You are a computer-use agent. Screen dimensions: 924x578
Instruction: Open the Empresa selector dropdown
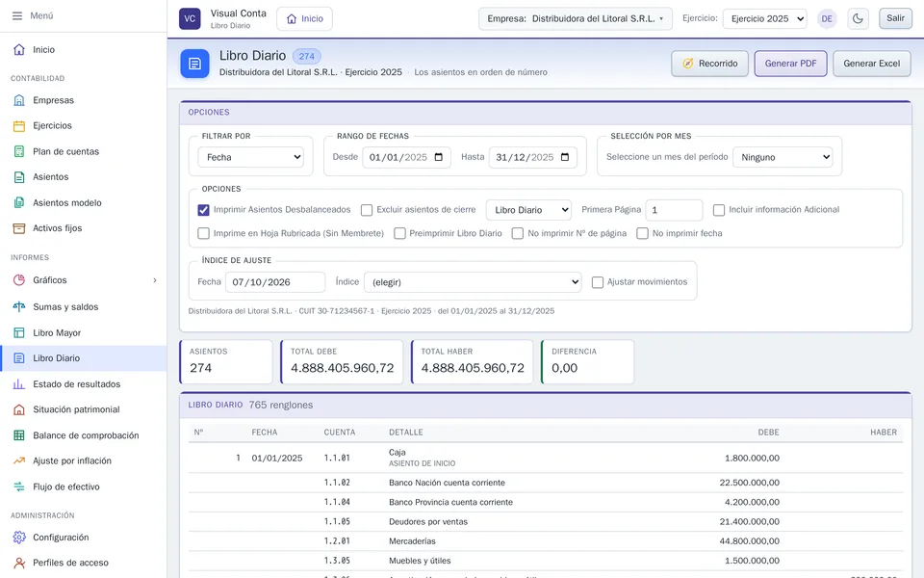pos(576,19)
